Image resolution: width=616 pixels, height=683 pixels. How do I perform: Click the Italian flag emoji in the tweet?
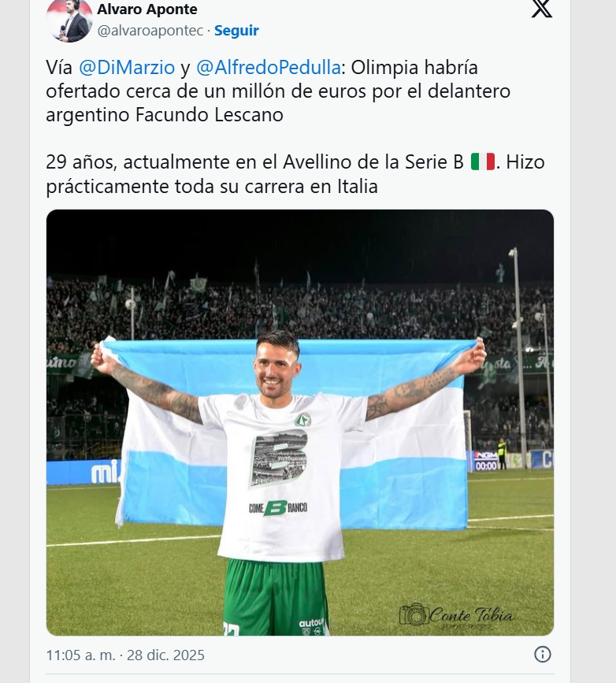(x=482, y=161)
